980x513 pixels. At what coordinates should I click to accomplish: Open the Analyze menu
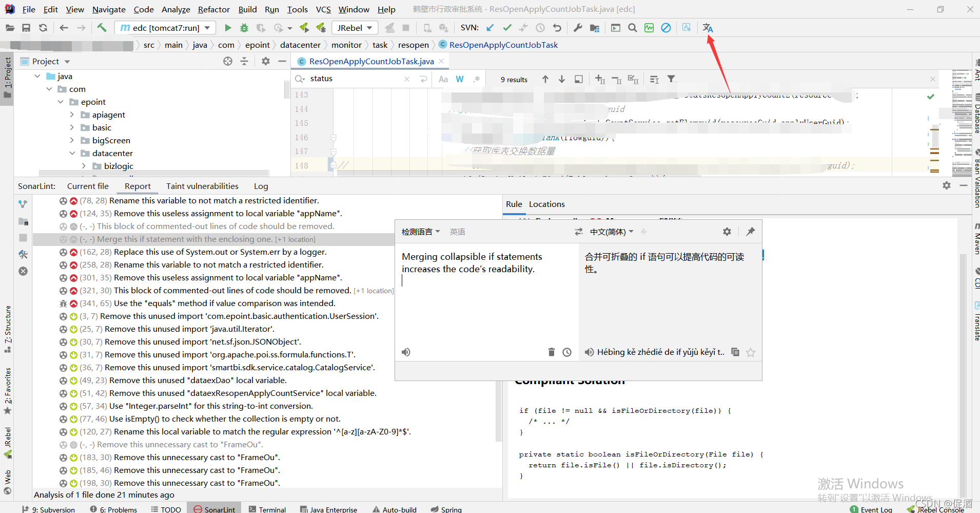click(x=175, y=9)
